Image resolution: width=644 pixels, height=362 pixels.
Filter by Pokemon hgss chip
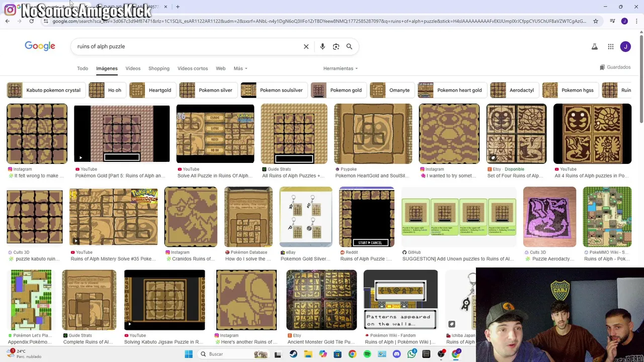pyautogui.click(x=570, y=90)
